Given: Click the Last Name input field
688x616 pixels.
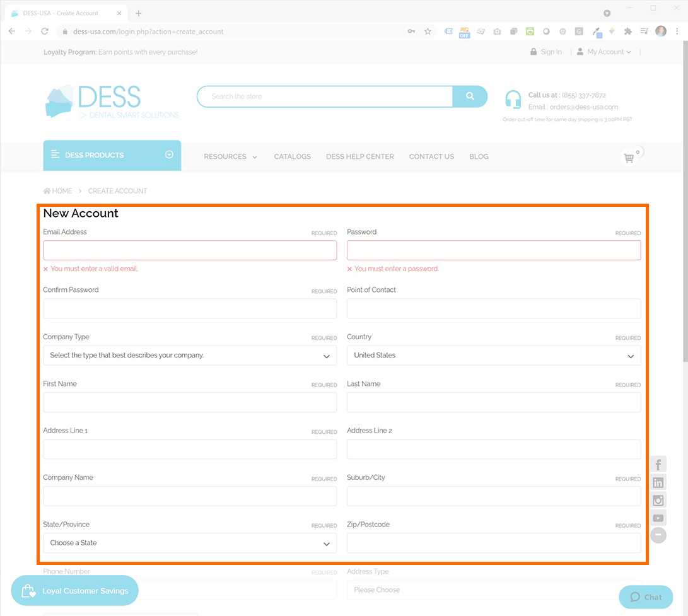Looking at the screenshot, I should [494, 402].
